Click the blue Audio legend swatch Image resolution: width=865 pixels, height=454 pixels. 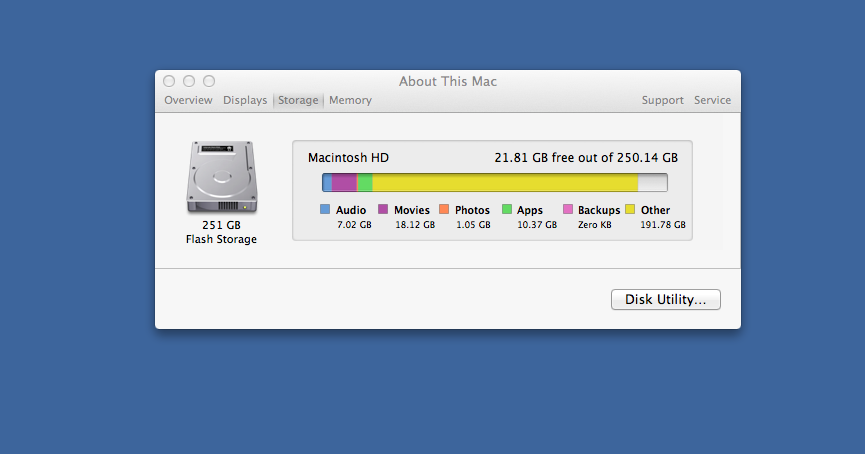pos(325,209)
